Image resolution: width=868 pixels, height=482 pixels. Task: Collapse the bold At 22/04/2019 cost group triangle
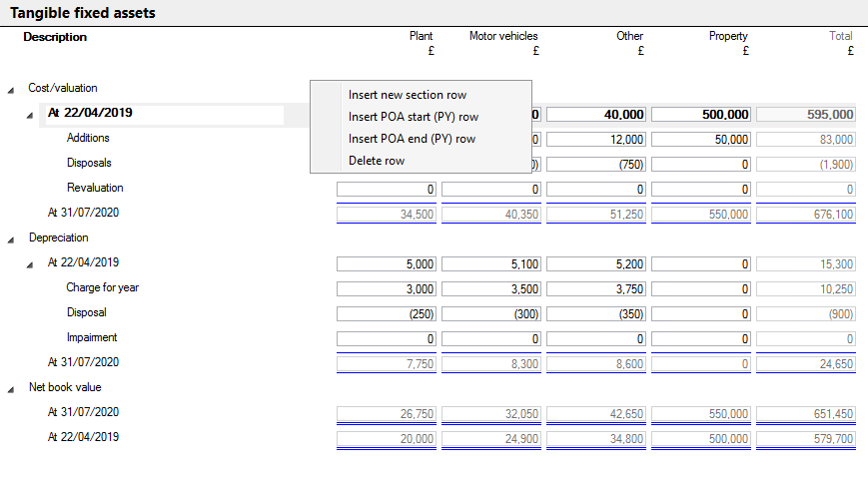coord(29,115)
